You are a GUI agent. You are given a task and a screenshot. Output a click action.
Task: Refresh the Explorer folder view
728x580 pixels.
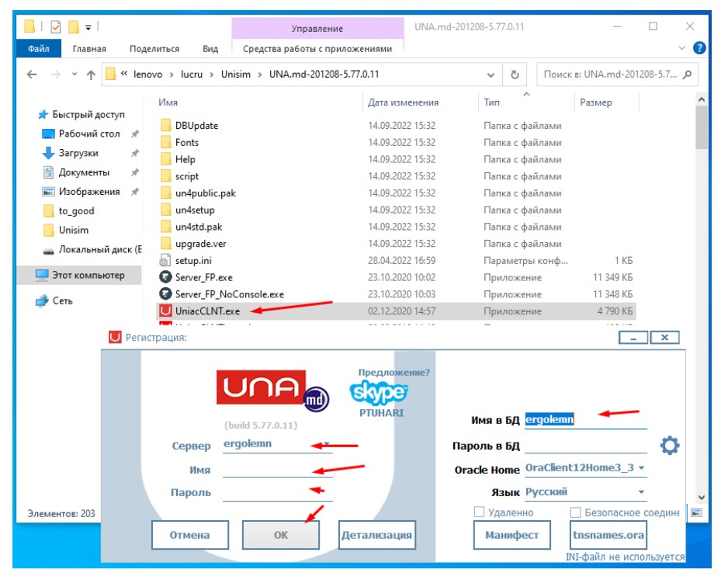tap(515, 75)
